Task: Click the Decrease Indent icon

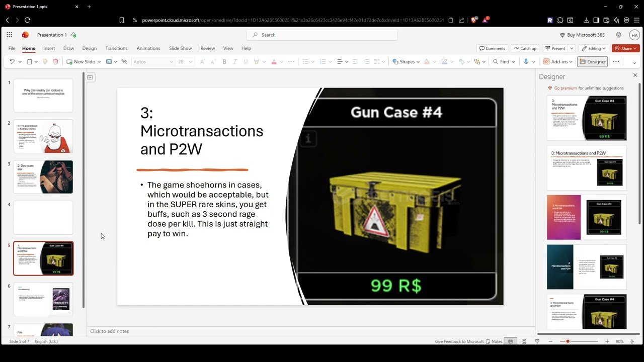Action: [355, 62]
